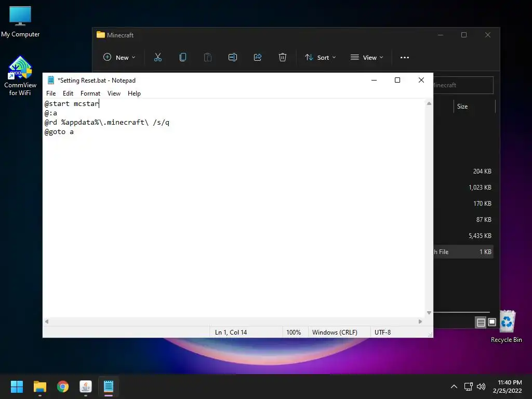
Task: Open Notepad View menu
Action: (x=114, y=94)
